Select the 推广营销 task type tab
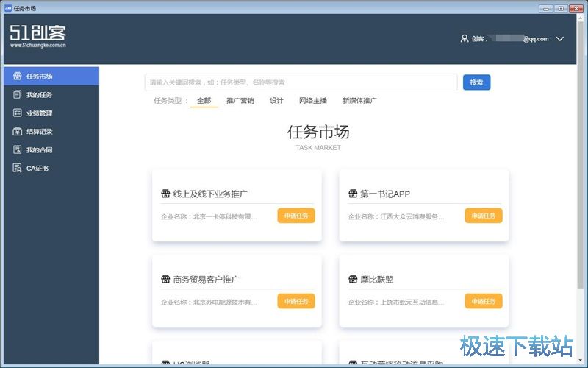The image size is (588, 368). pyautogui.click(x=240, y=101)
